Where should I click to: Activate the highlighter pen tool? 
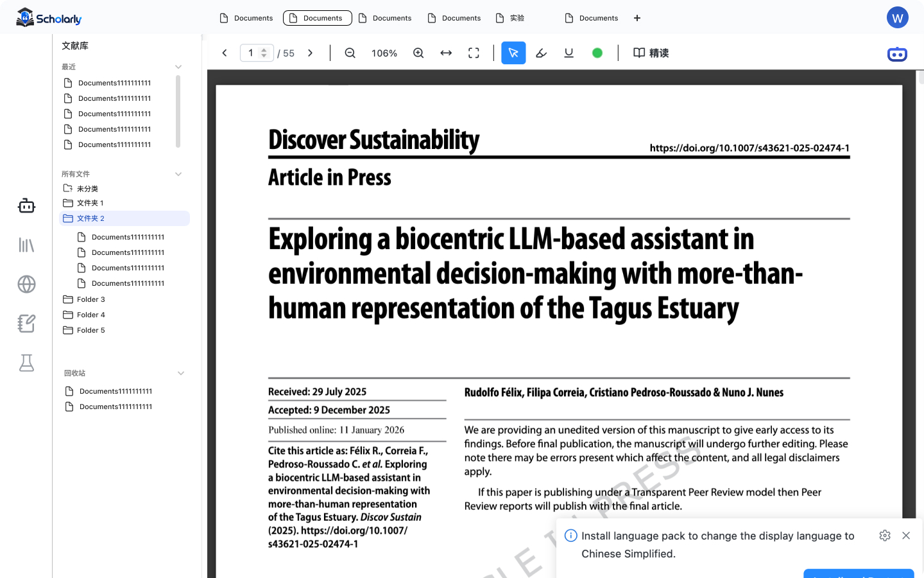pyautogui.click(x=541, y=53)
